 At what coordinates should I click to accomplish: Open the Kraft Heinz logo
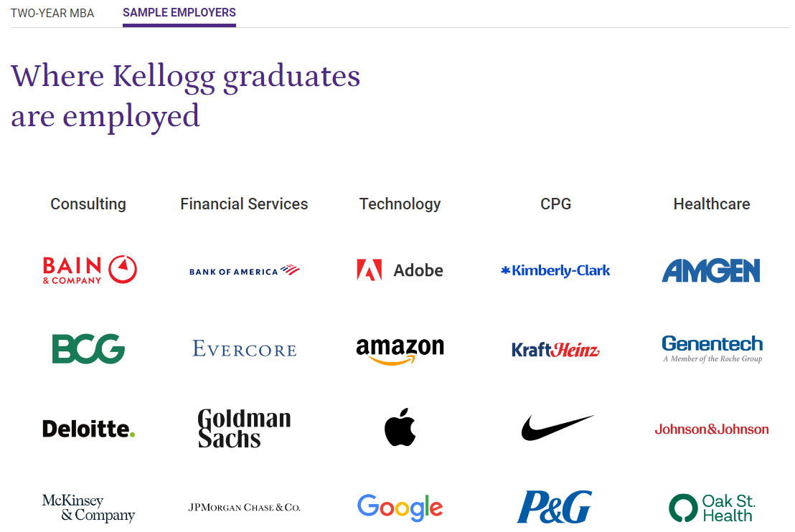click(x=555, y=350)
